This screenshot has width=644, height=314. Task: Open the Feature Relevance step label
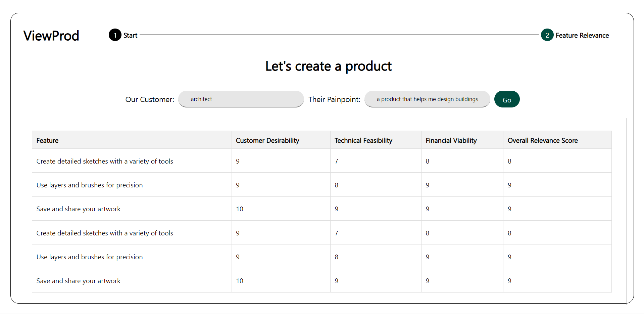tap(582, 35)
